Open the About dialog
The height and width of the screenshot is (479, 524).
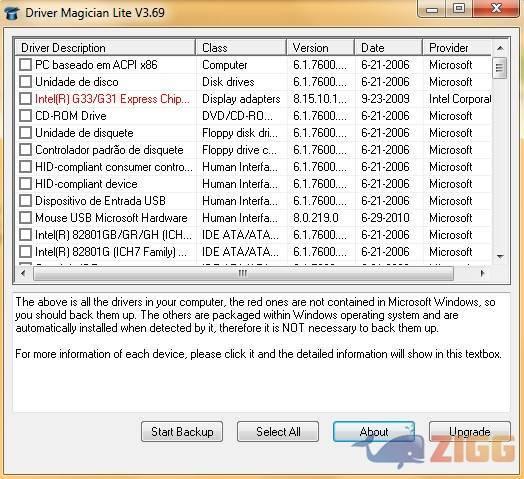tap(374, 432)
